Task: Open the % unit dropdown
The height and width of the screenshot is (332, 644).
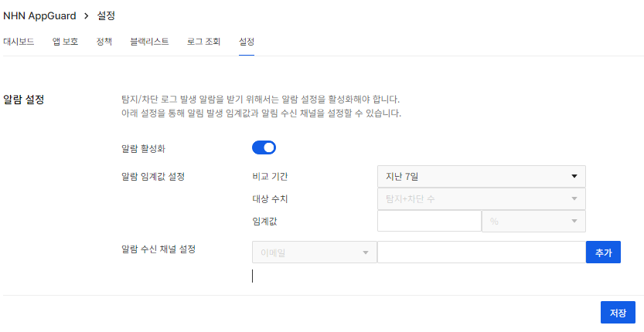Action: coord(533,221)
